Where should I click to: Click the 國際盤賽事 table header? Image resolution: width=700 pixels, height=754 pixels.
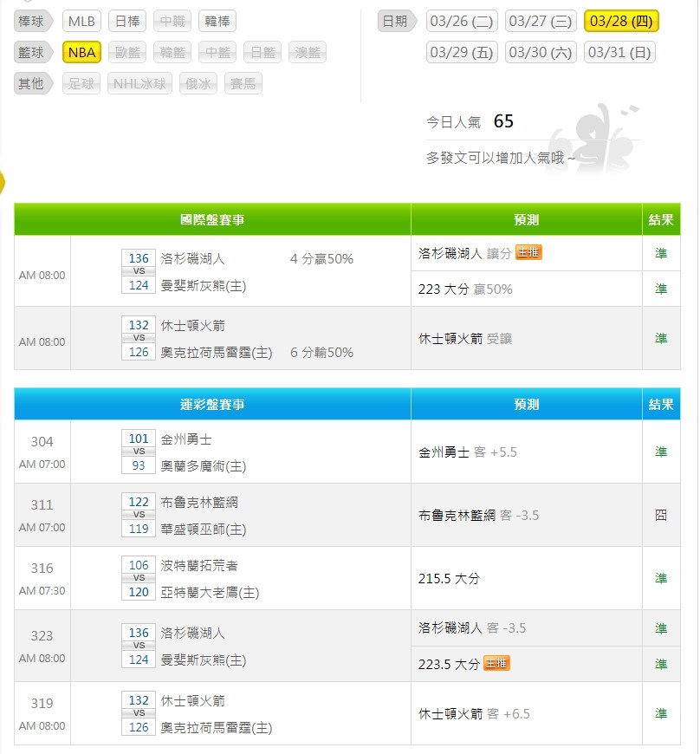pos(212,220)
